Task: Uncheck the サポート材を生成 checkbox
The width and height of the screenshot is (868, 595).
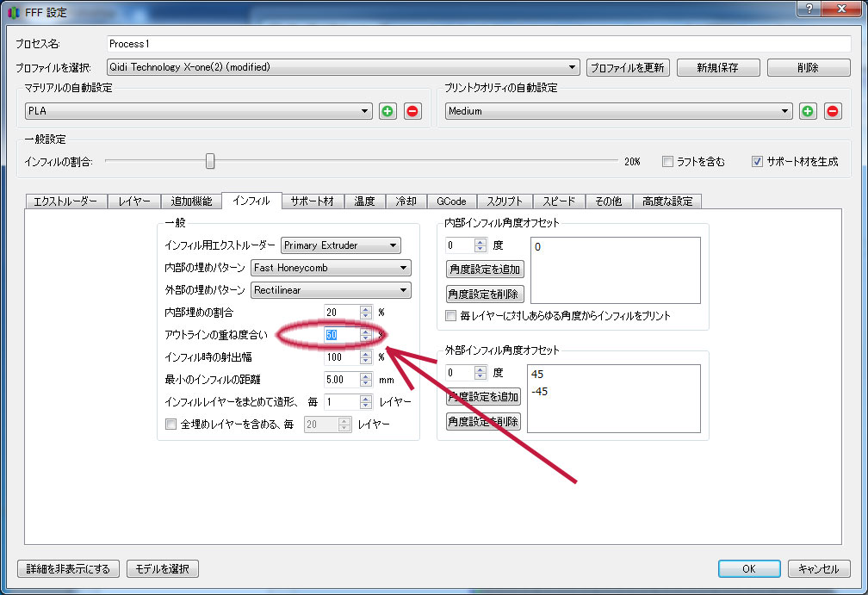Action: 757,161
